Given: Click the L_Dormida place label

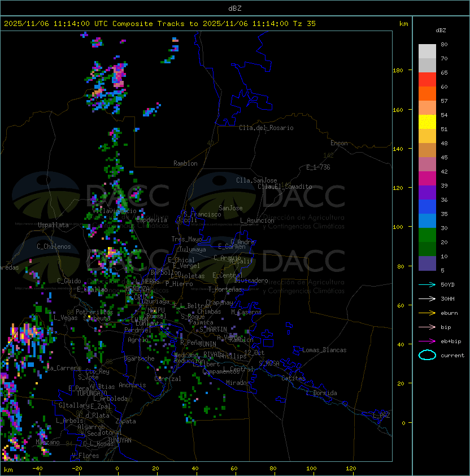Looking at the screenshot, I should [x=321, y=393].
